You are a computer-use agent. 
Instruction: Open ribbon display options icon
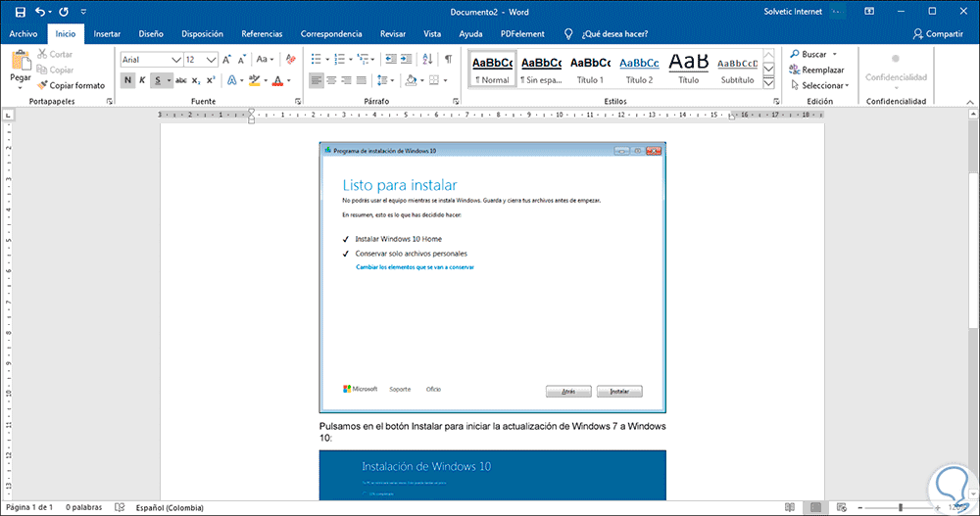coord(868,12)
